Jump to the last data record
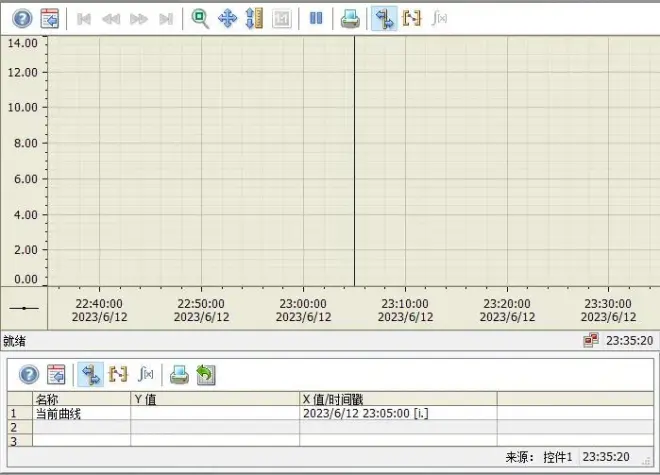Viewport: 660px width, 475px height. (x=166, y=19)
